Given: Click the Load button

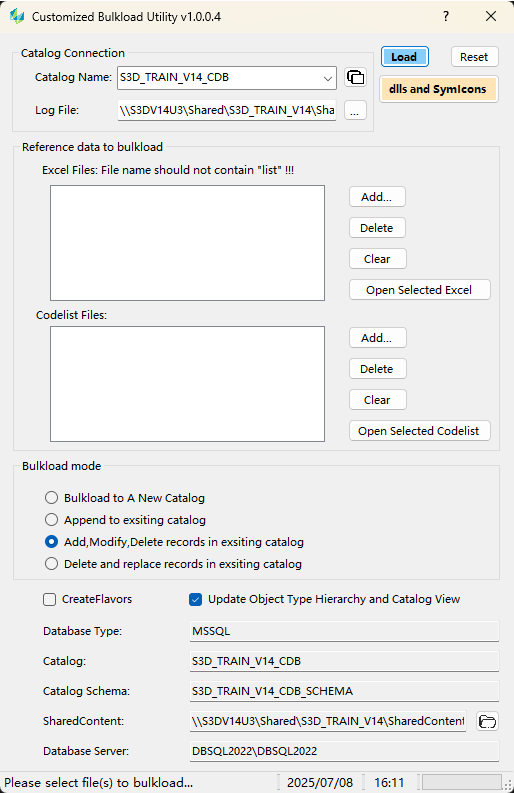Looking at the screenshot, I should [x=404, y=57].
